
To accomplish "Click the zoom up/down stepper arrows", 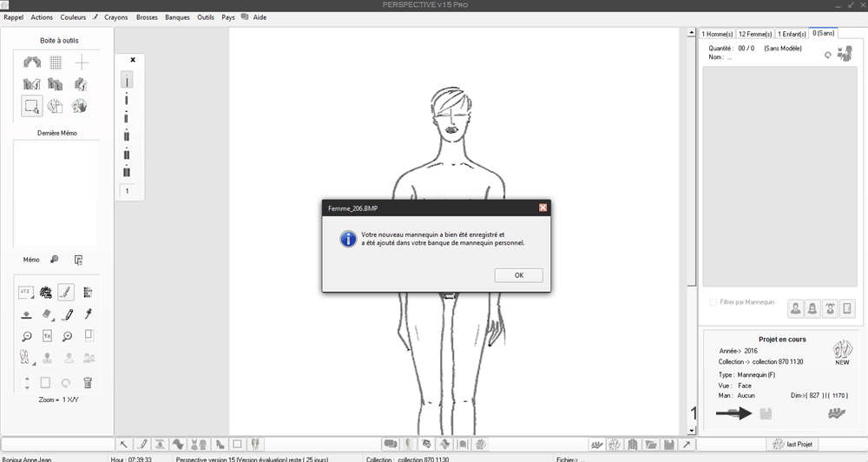I will (x=27, y=382).
